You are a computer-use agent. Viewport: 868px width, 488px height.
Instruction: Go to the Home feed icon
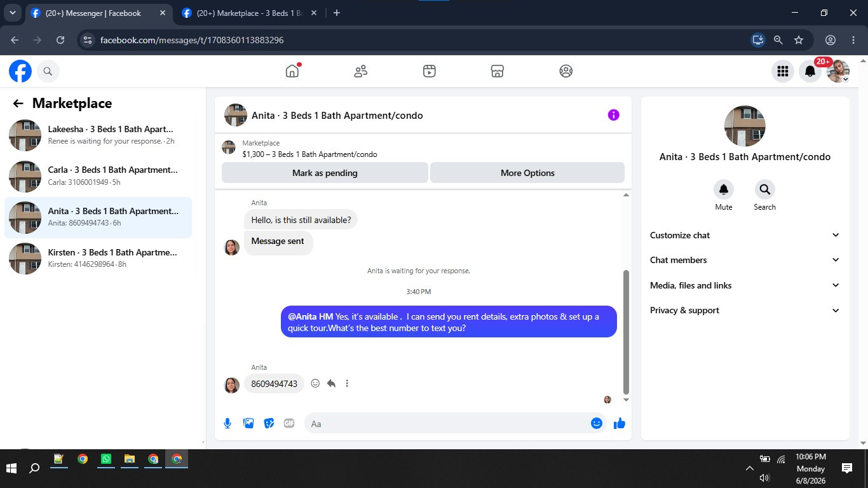292,71
